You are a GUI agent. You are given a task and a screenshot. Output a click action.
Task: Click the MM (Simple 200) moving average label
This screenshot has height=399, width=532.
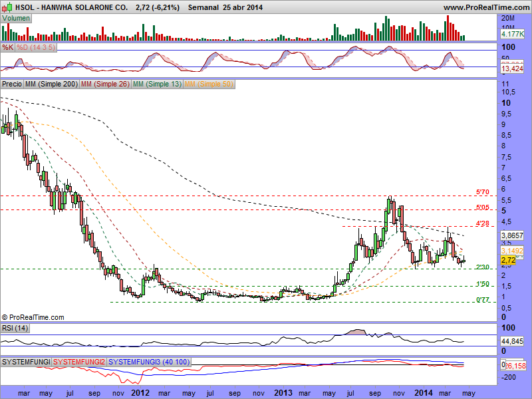tap(51, 84)
